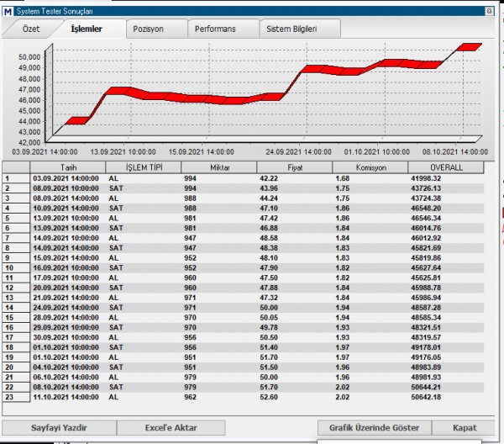Viewport: 504px width, 444px height.
Task: Click the Fiyat column header
Action: pos(295,167)
